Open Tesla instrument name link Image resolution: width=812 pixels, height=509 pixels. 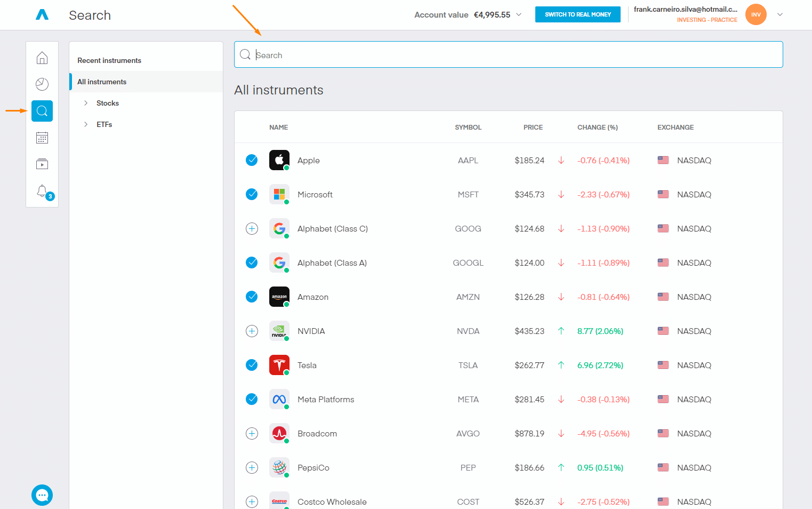307,365
